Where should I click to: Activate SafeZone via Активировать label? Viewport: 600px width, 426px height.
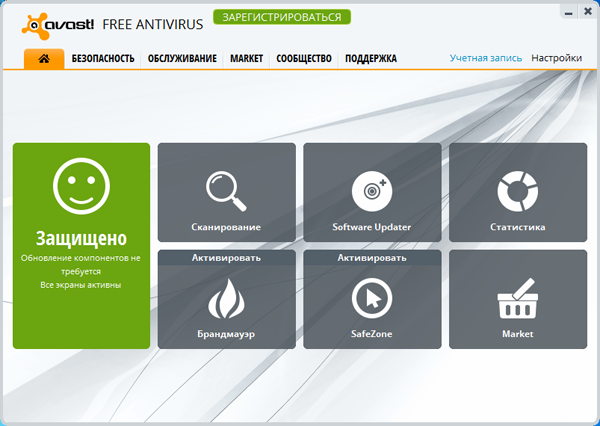click(x=372, y=258)
